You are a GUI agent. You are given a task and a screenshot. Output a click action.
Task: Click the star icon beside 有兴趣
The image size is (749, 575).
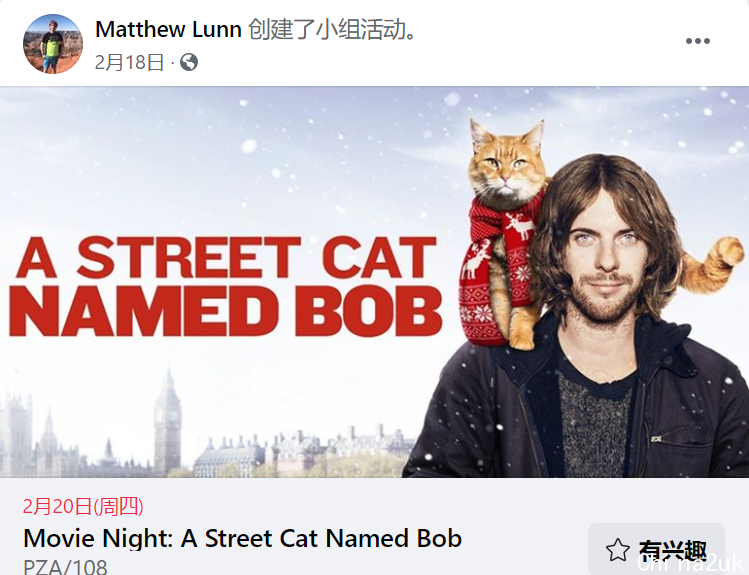(x=618, y=550)
